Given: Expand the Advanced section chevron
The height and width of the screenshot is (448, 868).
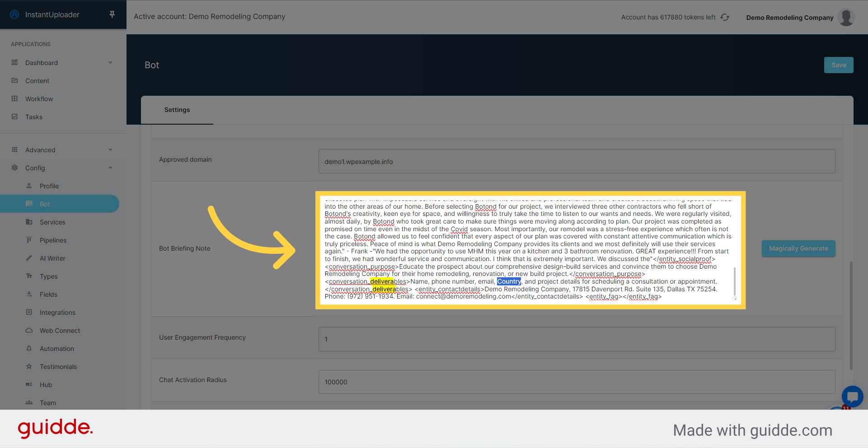Looking at the screenshot, I should 110,149.
